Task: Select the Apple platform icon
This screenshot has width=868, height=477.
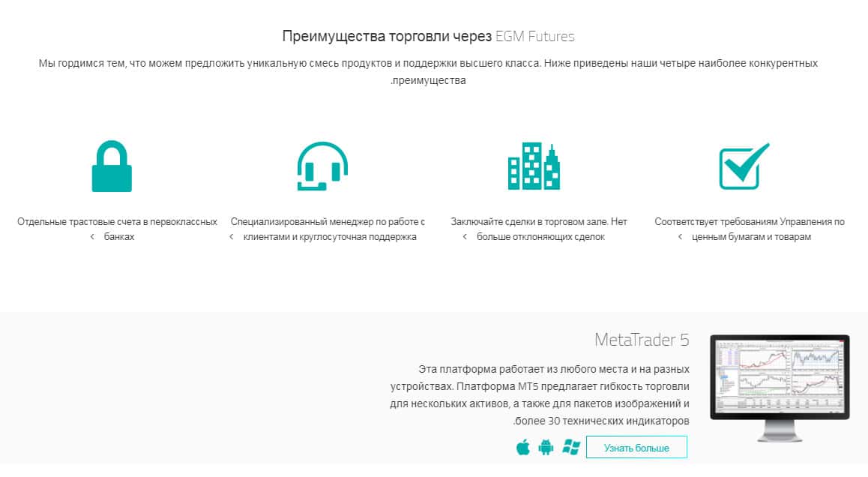Action: click(x=523, y=447)
